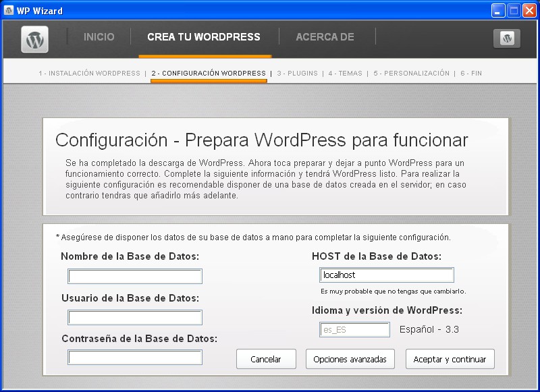Focus the Nombre de la Base de Datos field
The image size is (540, 392).
pyautogui.click(x=135, y=277)
